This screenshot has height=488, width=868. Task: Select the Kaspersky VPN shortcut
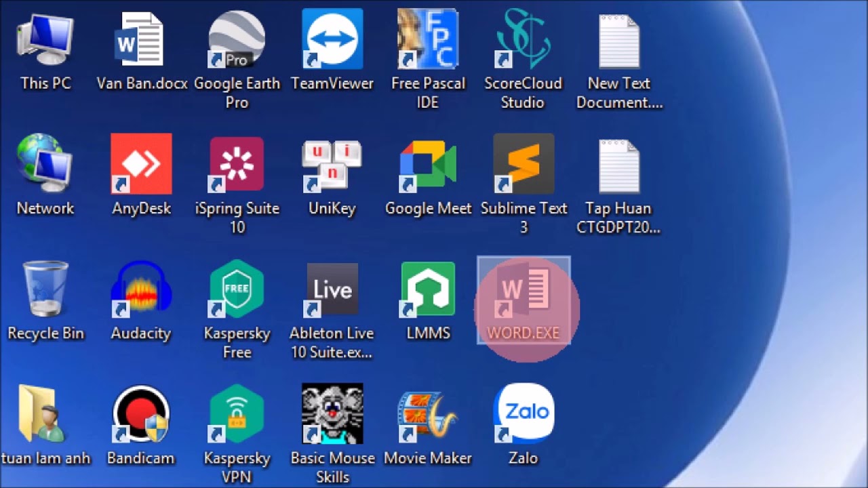coord(237,434)
